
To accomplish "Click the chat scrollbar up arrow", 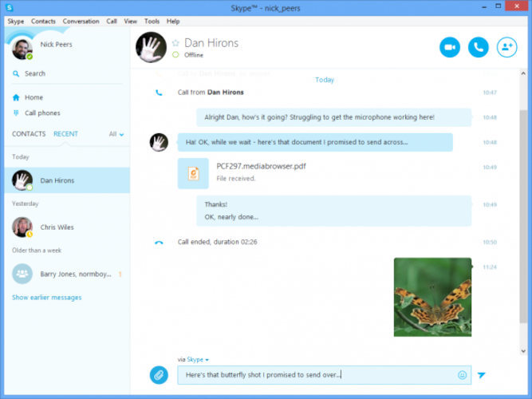I will [x=523, y=73].
